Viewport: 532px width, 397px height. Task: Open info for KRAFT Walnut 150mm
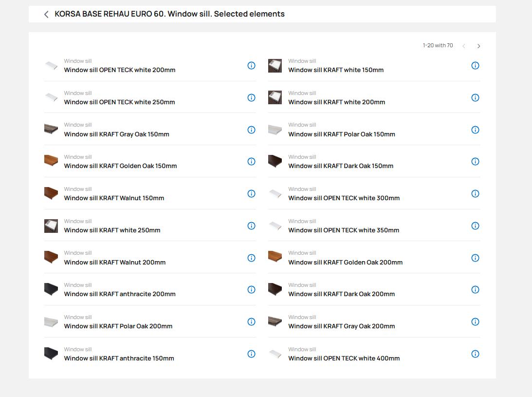(x=251, y=194)
